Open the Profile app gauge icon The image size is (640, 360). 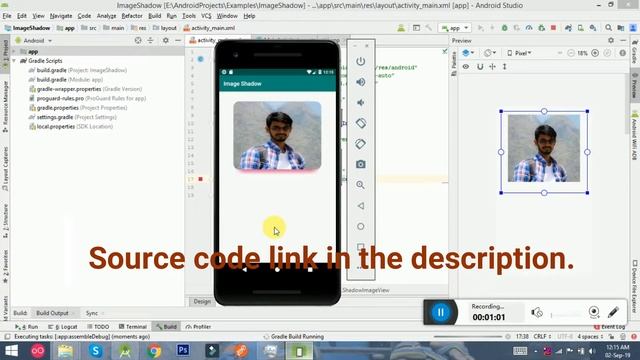click(x=529, y=28)
